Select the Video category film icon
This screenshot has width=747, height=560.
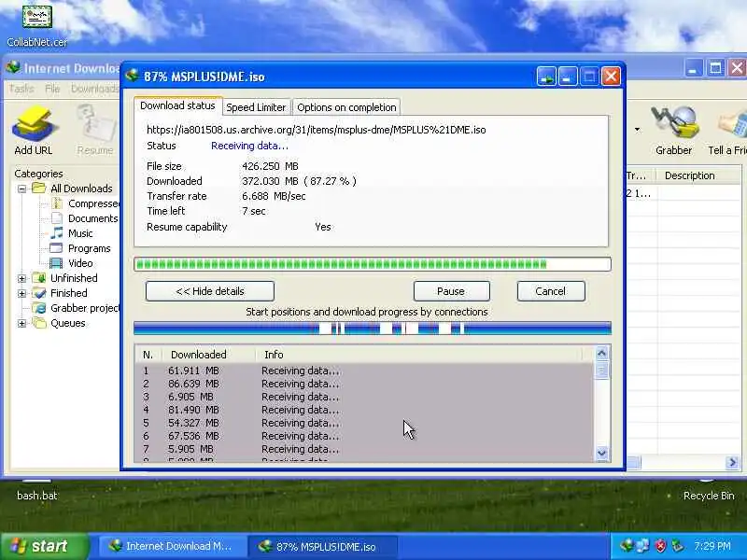tap(56, 263)
